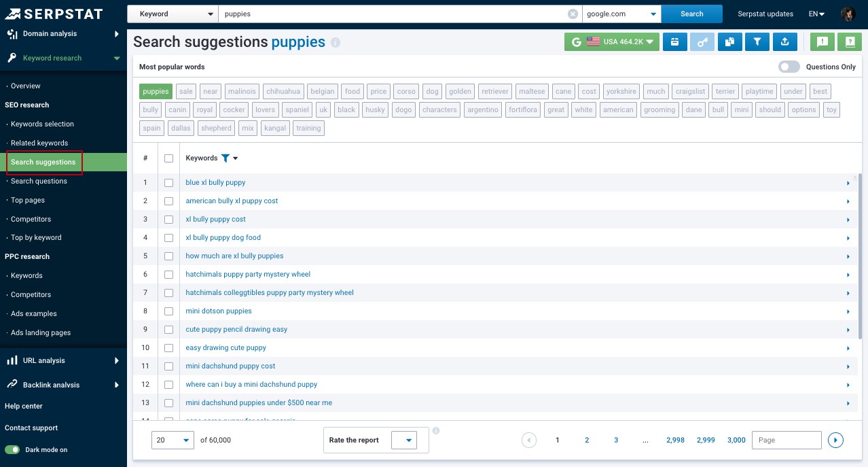The image size is (868, 467).
Task: Check the box for blue xl bully puppy
Action: 168,183
